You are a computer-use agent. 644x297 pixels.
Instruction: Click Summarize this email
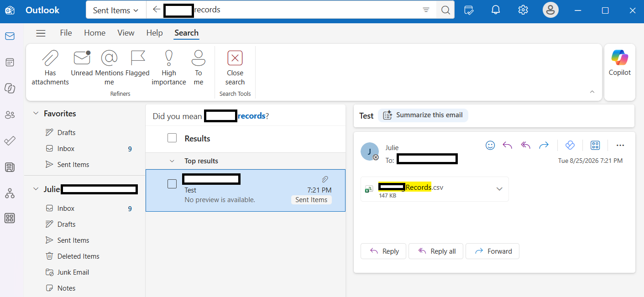point(423,115)
